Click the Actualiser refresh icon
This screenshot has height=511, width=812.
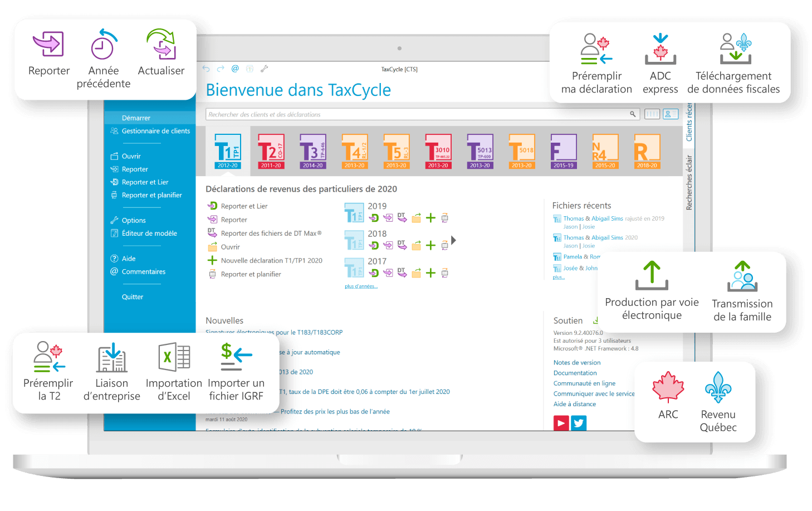(x=162, y=44)
